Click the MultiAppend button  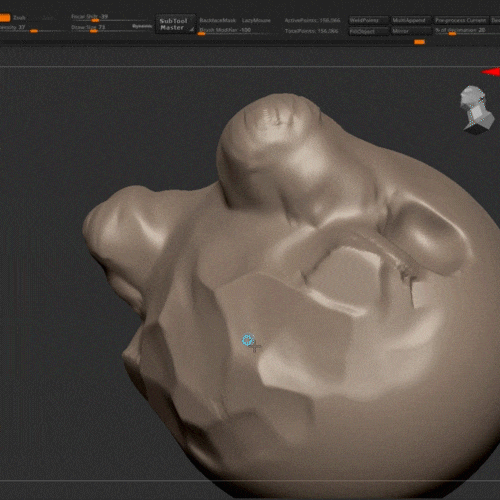[x=411, y=20]
